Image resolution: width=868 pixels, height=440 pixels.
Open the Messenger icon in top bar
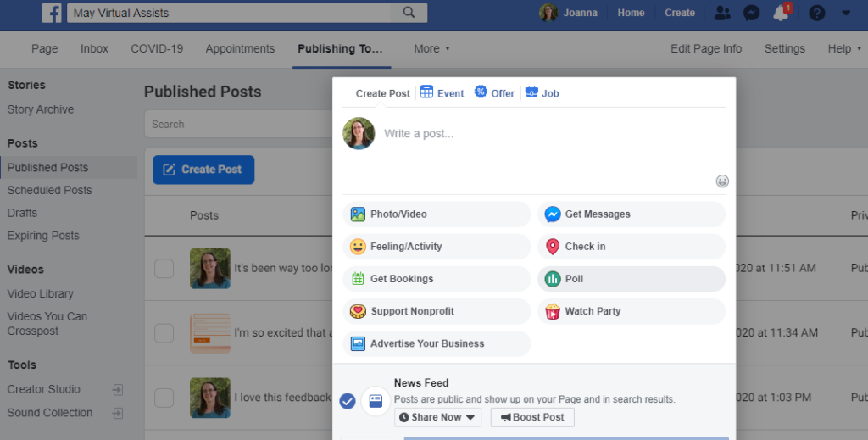(751, 13)
